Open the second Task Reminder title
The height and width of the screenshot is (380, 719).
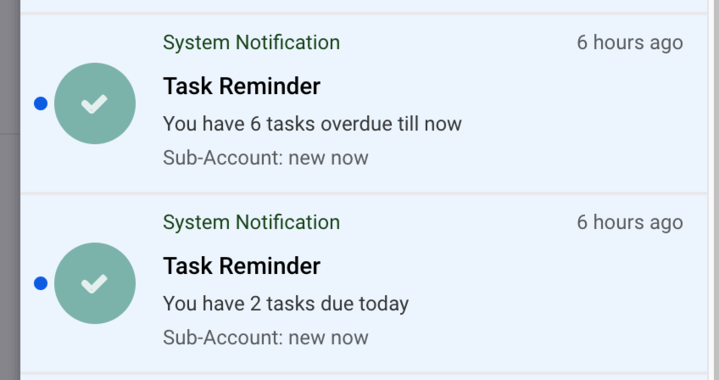[x=242, y=266]
